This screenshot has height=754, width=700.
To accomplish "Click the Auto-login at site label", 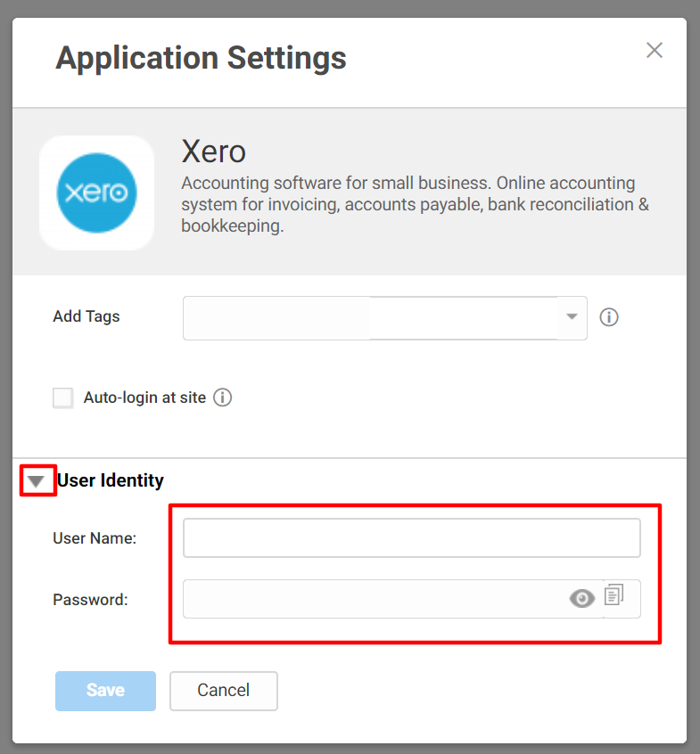I will pyautogui.click(x=144, y=397).
